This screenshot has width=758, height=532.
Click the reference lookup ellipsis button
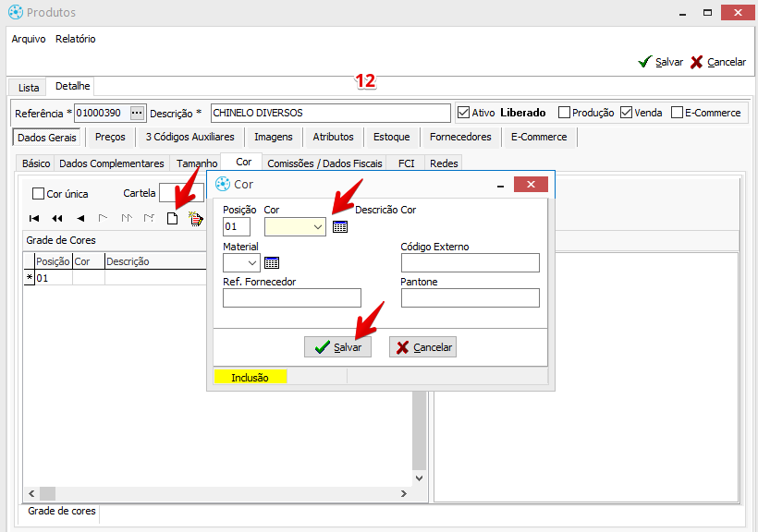click(138, 113)
